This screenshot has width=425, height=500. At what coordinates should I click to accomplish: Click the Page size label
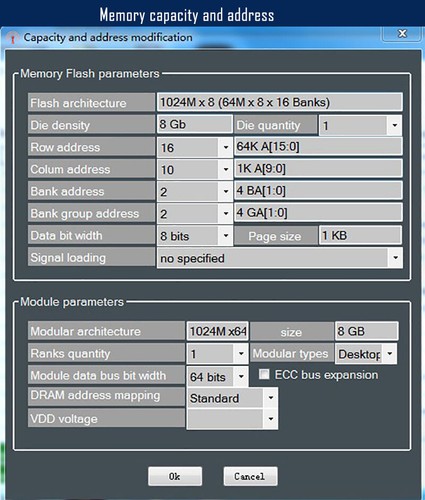coord(276,236)
